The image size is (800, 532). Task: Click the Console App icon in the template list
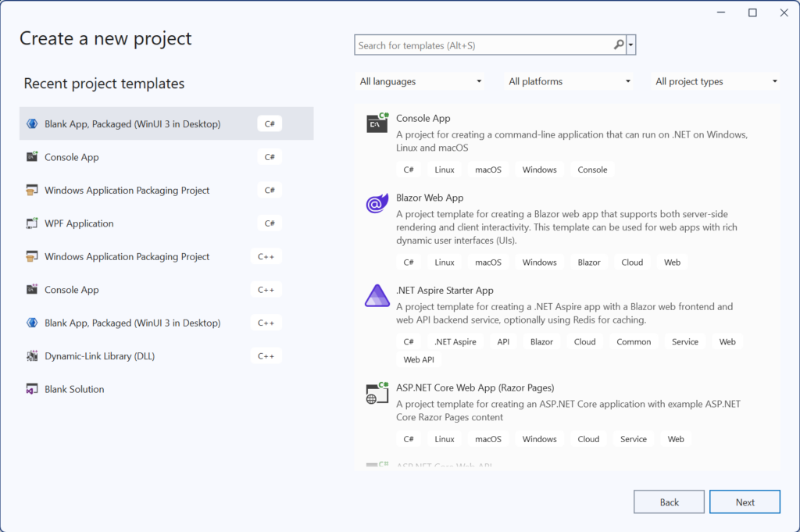(x=377, y=123)
